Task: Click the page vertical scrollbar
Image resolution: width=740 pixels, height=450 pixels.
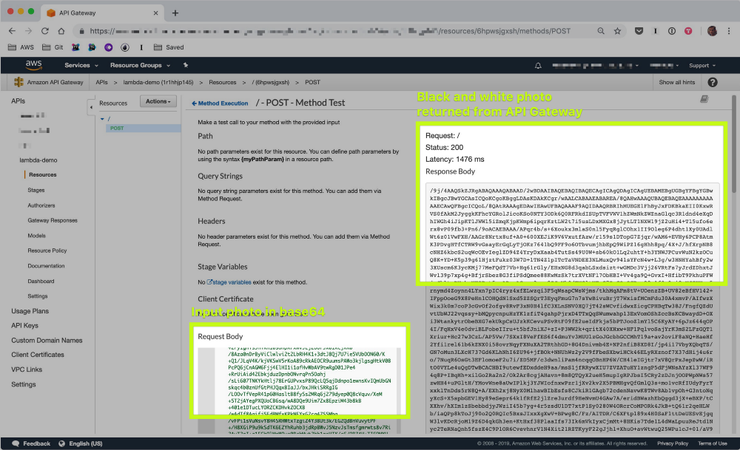Action: [734, 144]
